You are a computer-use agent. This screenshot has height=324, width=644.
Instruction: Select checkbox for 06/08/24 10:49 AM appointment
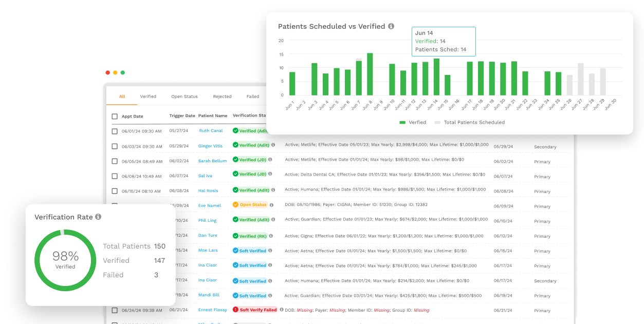115,176
